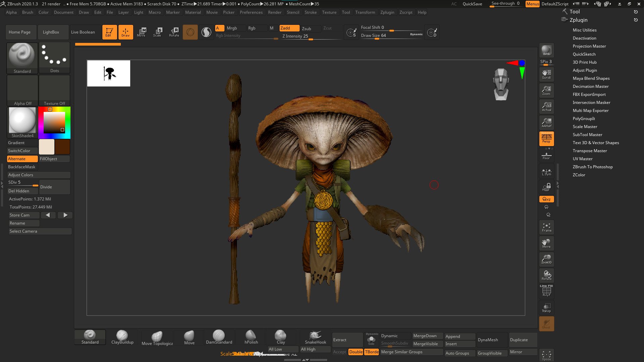Viewport: 644px width, 362px height.
Task: Select the DamStandard brush icon
Action: pyautogui.click(x=219, y=335)
